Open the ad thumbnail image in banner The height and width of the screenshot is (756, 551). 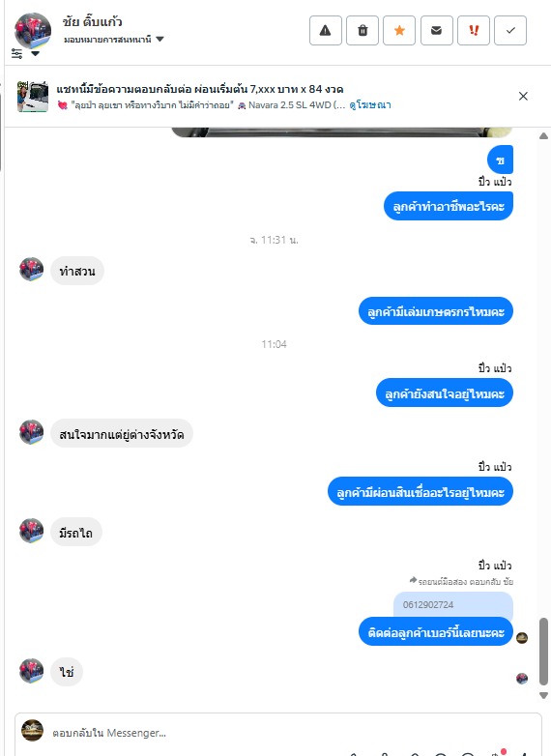pos(32,97)
